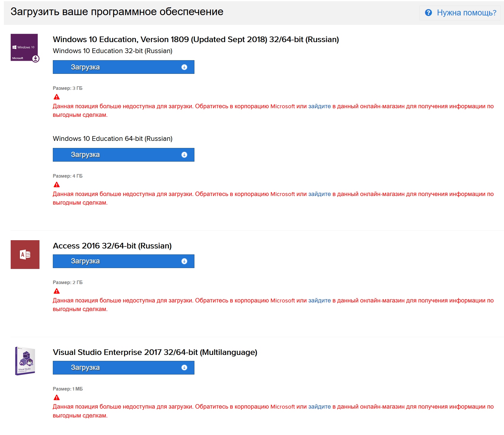Click 'Загрузить ваше программное обеспечение' heading
This screenshot has height=435, width=504.
pos(117,12)
